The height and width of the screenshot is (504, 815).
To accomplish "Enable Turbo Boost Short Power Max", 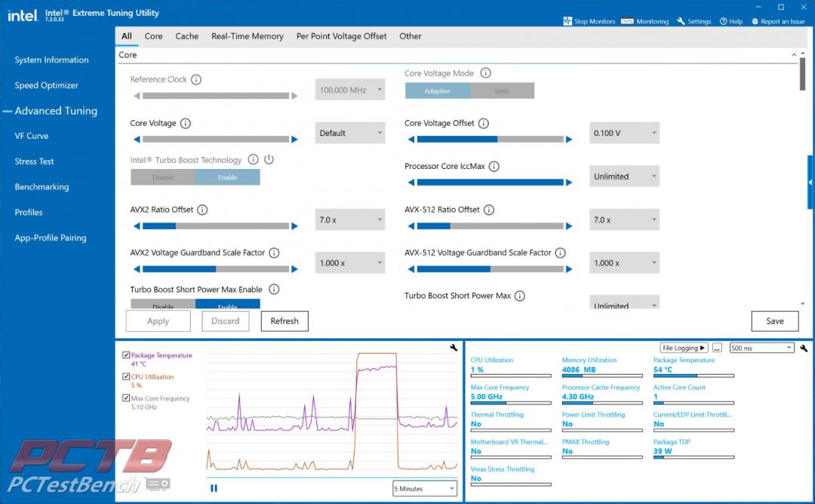I will [228, 305].
